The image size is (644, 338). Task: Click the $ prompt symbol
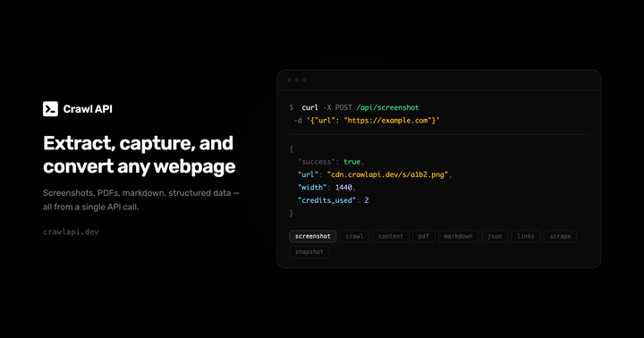pos(292,107)
